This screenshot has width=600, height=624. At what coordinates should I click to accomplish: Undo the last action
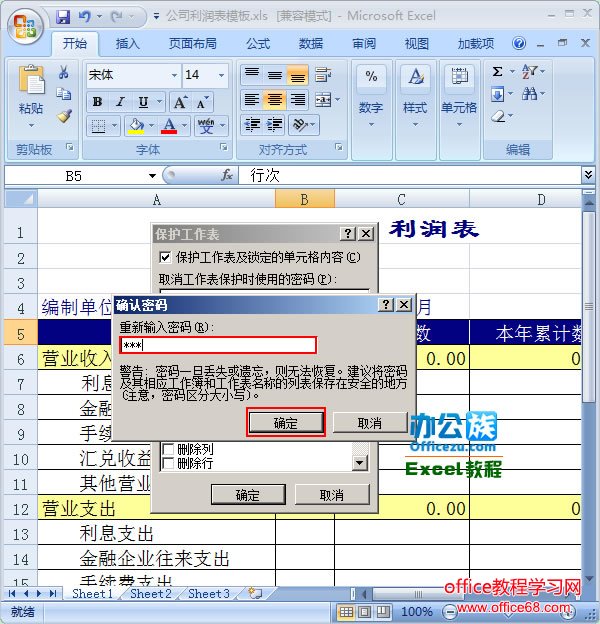point(84,17)
